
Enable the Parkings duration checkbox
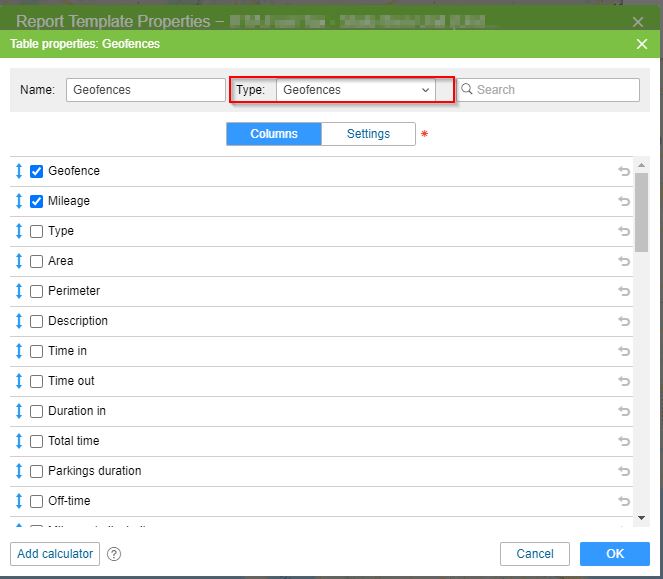[37, 471]
